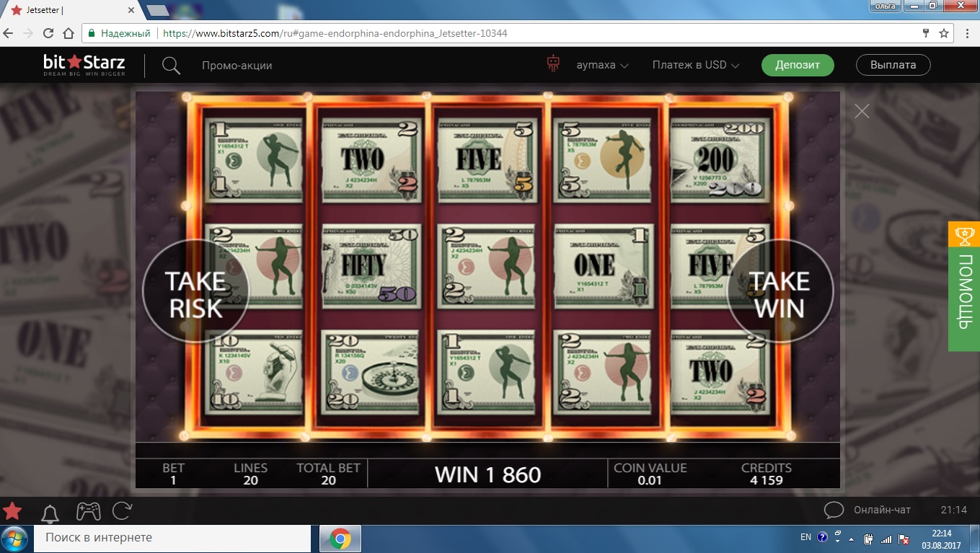Click the network signal tray icon
Image resolution: width=980 pixels, height=553 pixels.
[886, 538]
